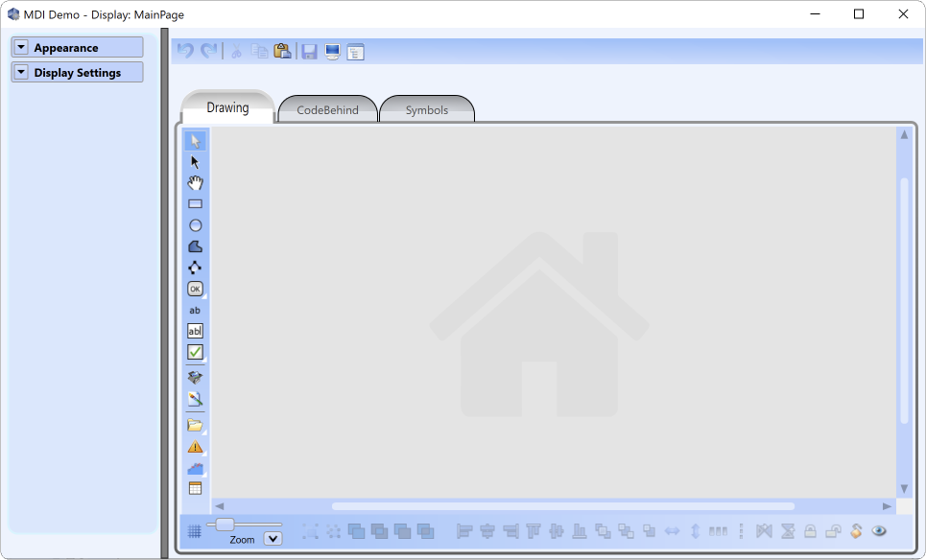Toggle the eye visibility icon in bottom toolbar
926x560 pixels.
(x=879, y=531)
